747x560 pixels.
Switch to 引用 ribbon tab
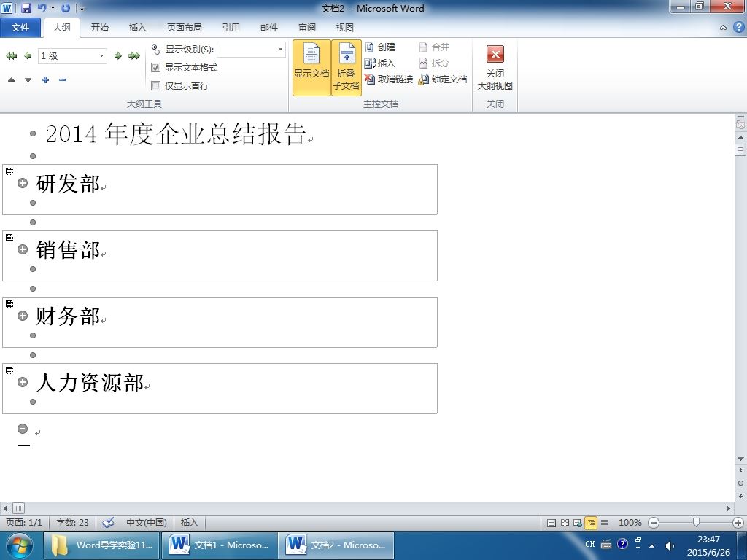(x=231, y=28)
